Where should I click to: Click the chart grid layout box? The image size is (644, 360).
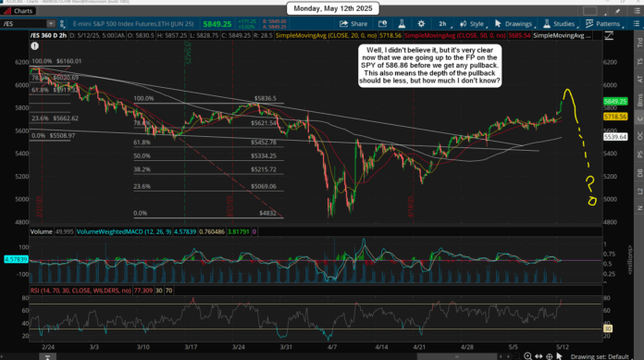589,11
